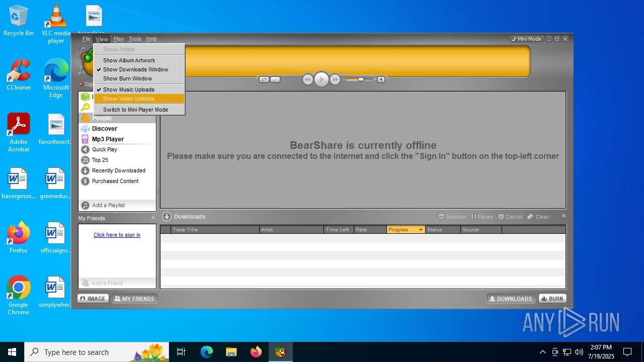Adjust the volume slider
The height and width of the screenshot is (362, 644).
click(360, 79)
